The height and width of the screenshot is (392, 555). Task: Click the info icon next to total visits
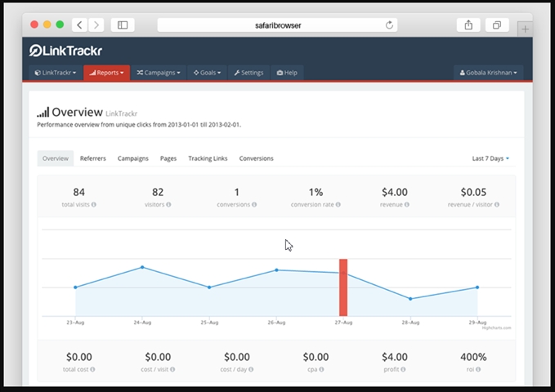coord(94,204)
